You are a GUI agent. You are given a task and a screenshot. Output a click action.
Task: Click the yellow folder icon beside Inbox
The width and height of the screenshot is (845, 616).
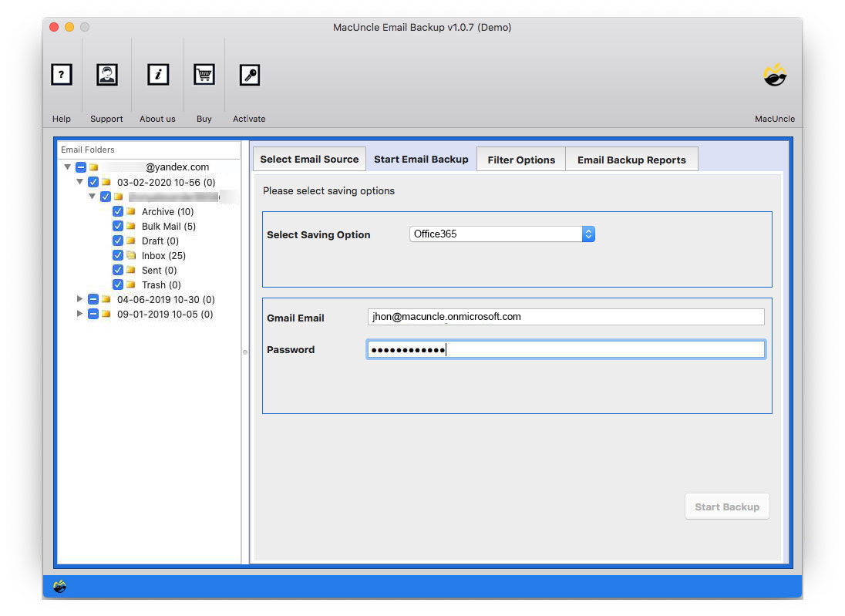130,255
